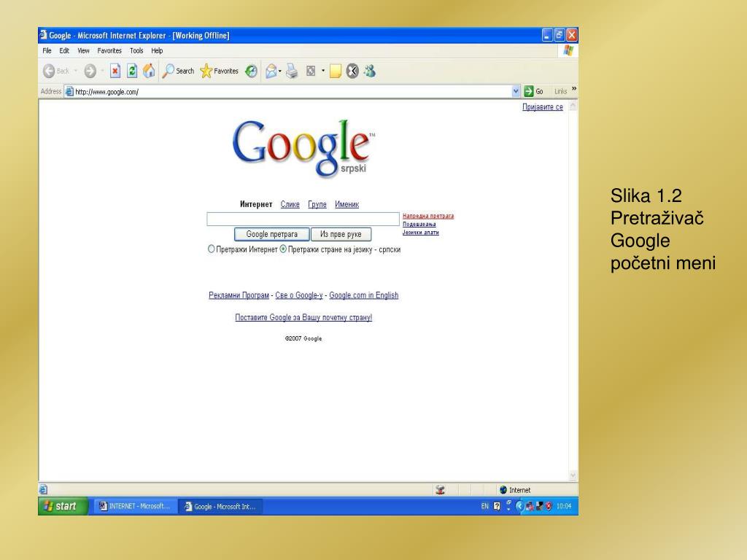Open Favorites with the star icon
This screenshot has height=560, width=747.
pyautogui.click(x=206, y=71)
